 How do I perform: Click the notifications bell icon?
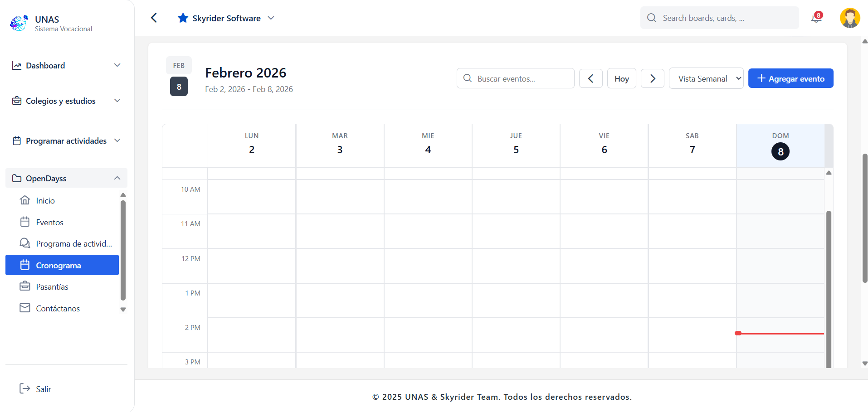click(816, 18)
